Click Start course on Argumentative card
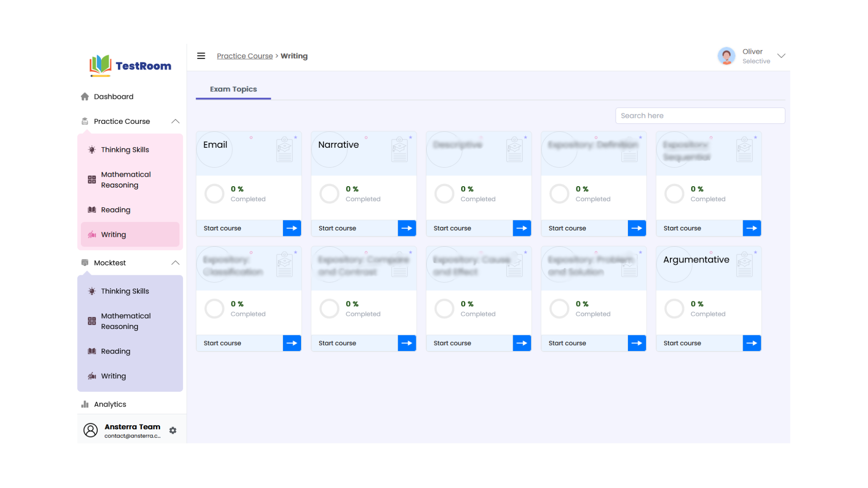This screenshot has height=488, width=868. 682,343
